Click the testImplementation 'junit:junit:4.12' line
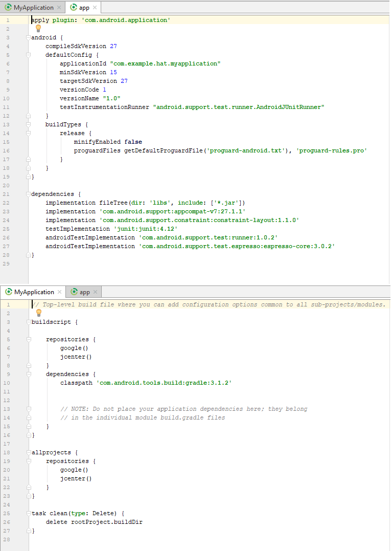 click(111, 229)
